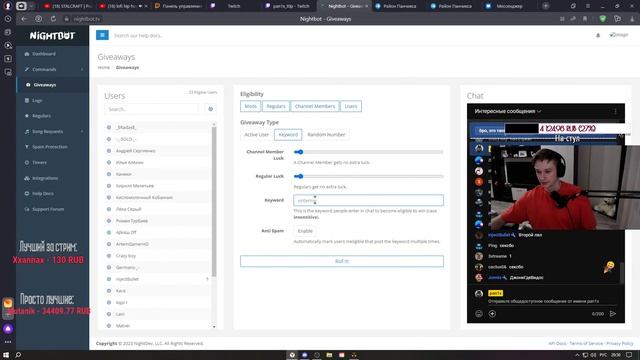Click the Nightbot logo
Viewport: 640px width, 360px height.
coord(52,36)
